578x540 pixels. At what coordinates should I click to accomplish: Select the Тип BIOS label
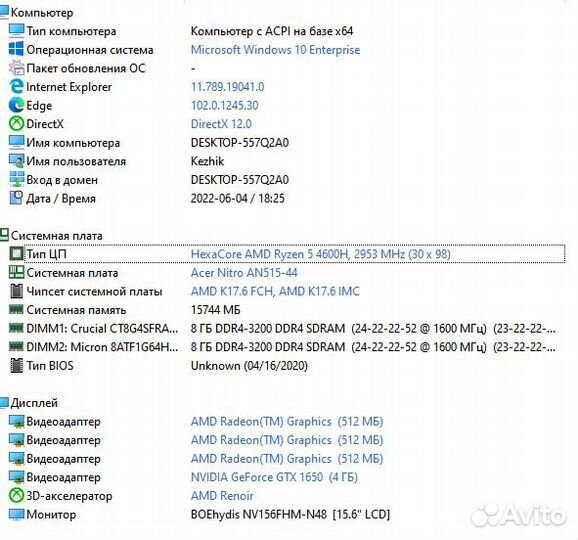[x=50, y=366]
